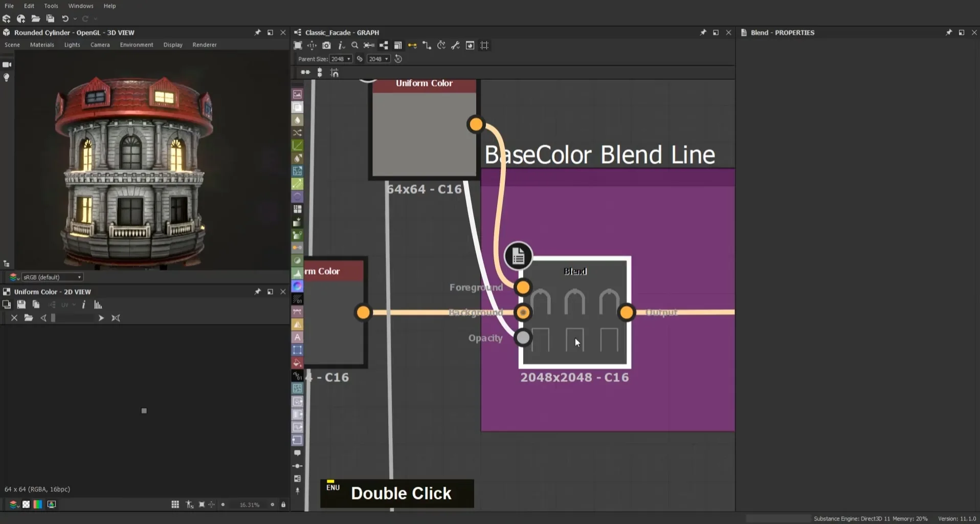Toggle the transparency checkerboard in 2D View

26,505
